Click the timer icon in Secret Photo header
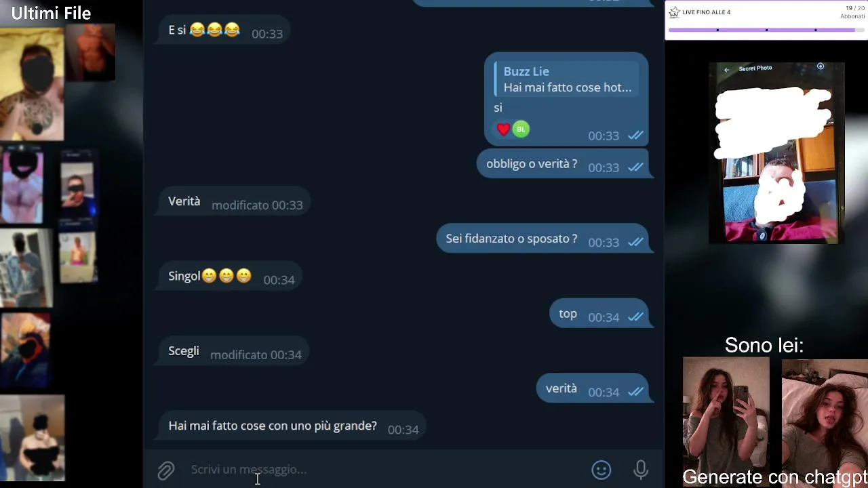 [821, 66]
